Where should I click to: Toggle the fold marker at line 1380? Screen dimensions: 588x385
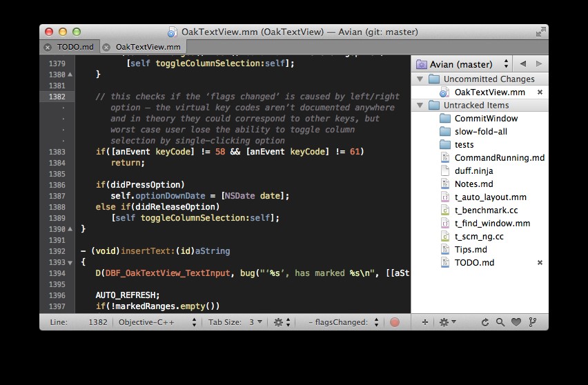[x=70, y=75]
